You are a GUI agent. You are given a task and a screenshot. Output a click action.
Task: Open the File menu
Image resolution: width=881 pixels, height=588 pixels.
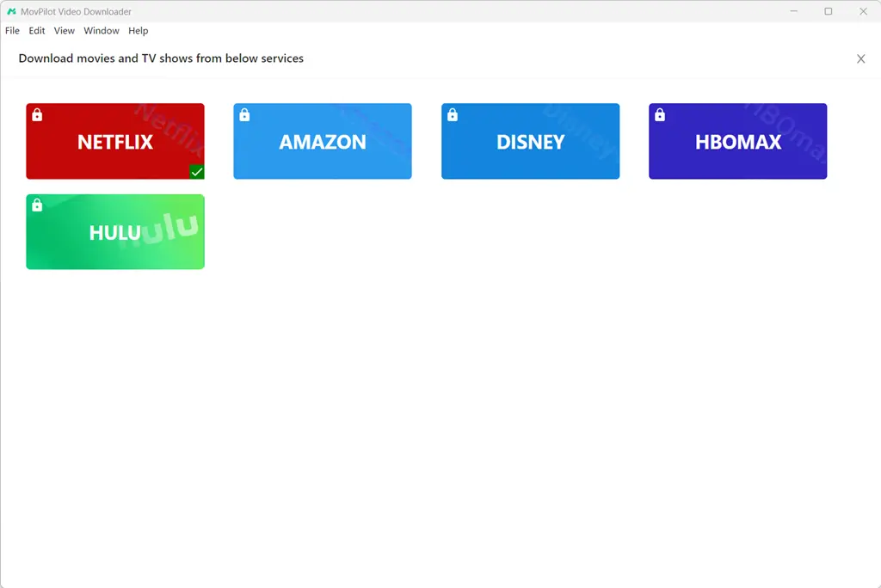12,31
